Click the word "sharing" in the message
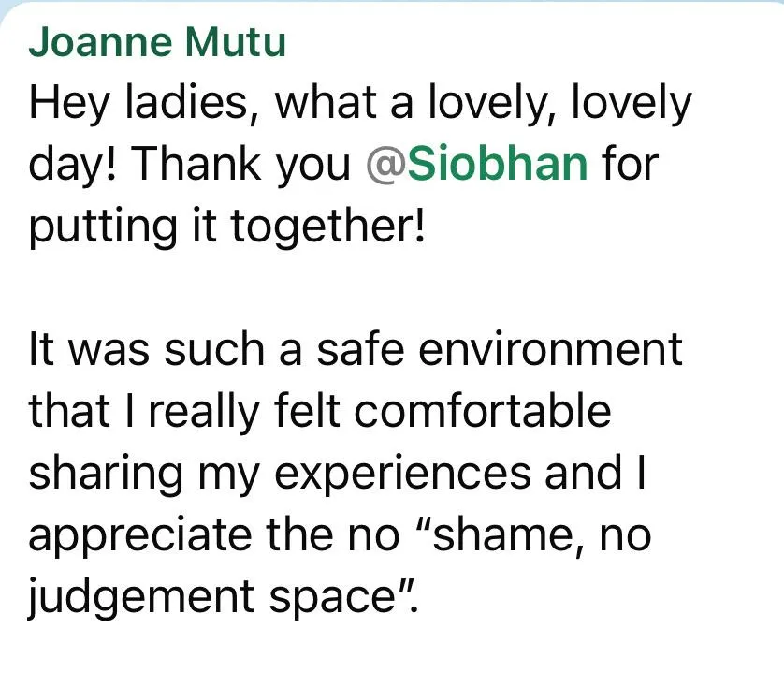The width and height of the screenshot is (784, 687). (x=106, y=474)
